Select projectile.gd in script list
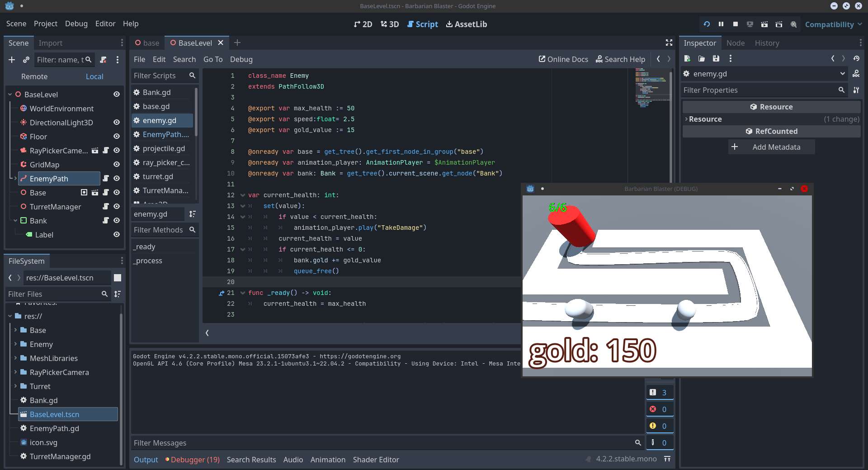 coord(163,148)
